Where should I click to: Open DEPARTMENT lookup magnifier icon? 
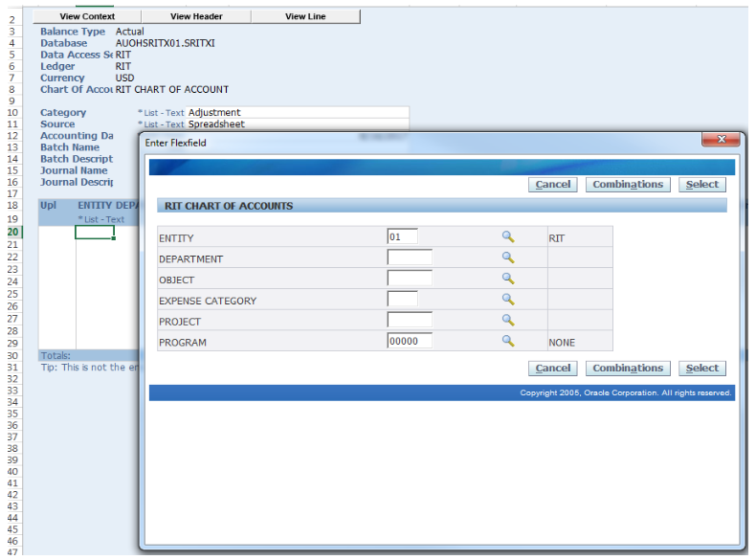click(x=508, y=258)
